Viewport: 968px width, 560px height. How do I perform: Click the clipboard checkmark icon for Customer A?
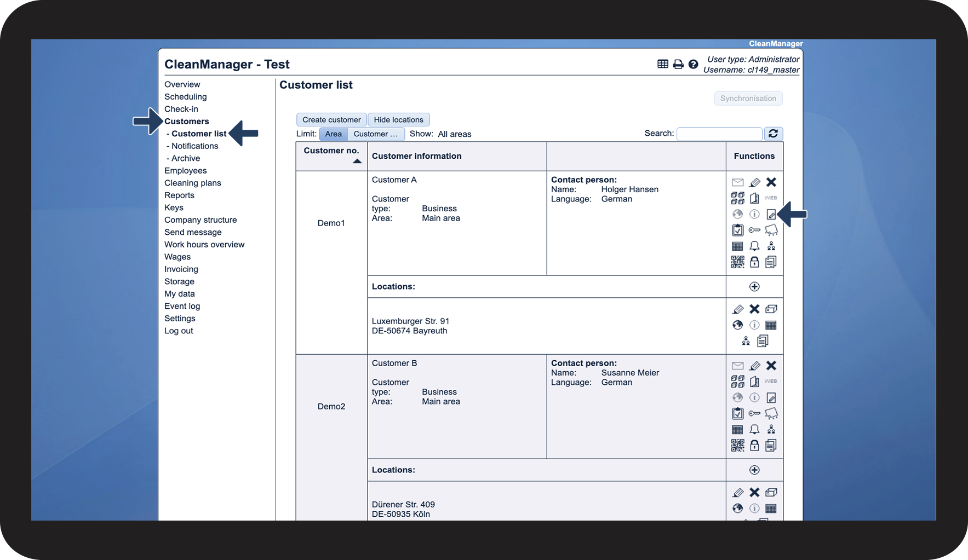coord(738,230)
